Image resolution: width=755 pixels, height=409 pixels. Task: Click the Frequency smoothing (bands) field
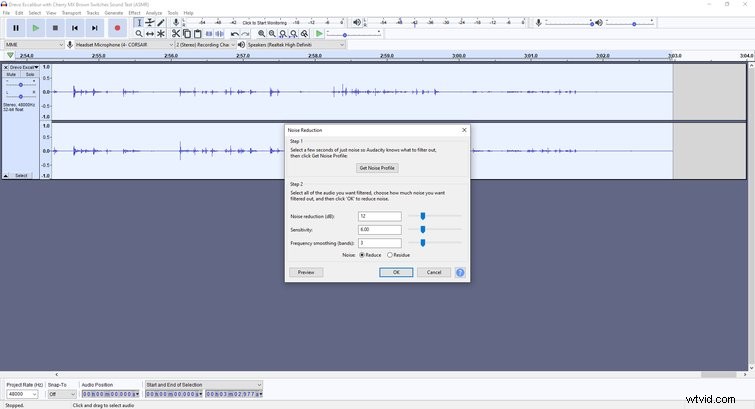pos(379,243)
